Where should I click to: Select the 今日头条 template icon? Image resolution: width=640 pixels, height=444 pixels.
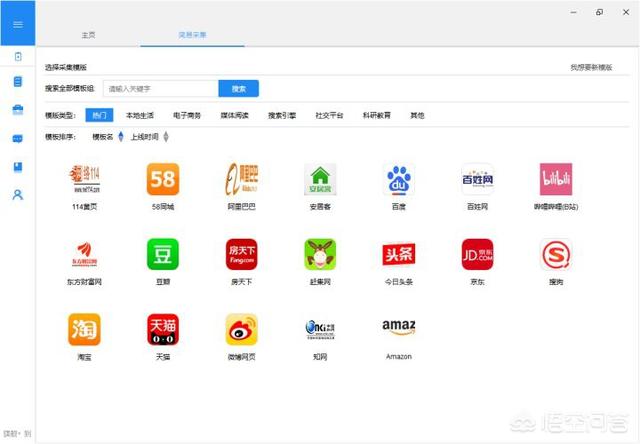pos(399,254)
